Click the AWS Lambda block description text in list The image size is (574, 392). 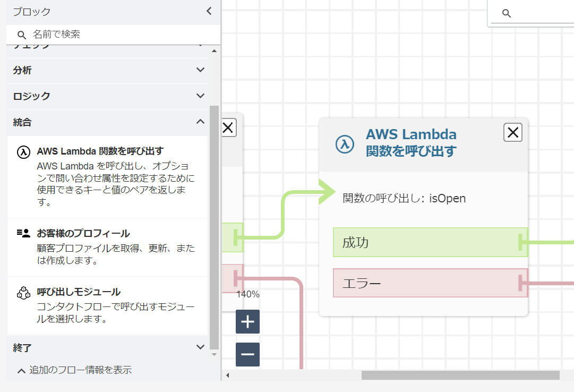(116, 184)
